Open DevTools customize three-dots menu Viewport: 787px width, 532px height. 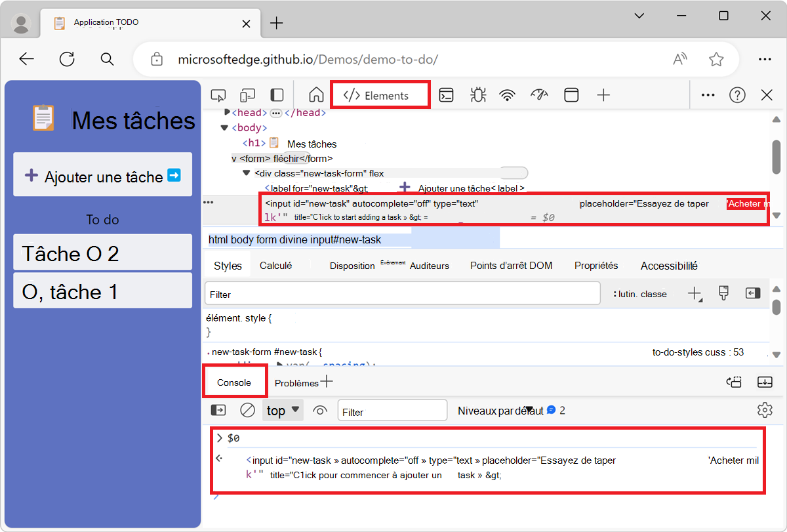(x=708, y=95)
